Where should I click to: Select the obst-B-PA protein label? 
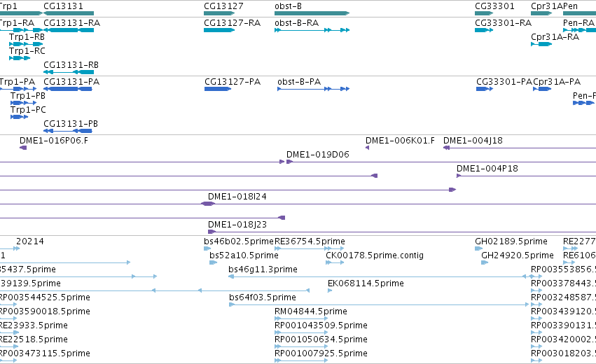coord(299,82)
